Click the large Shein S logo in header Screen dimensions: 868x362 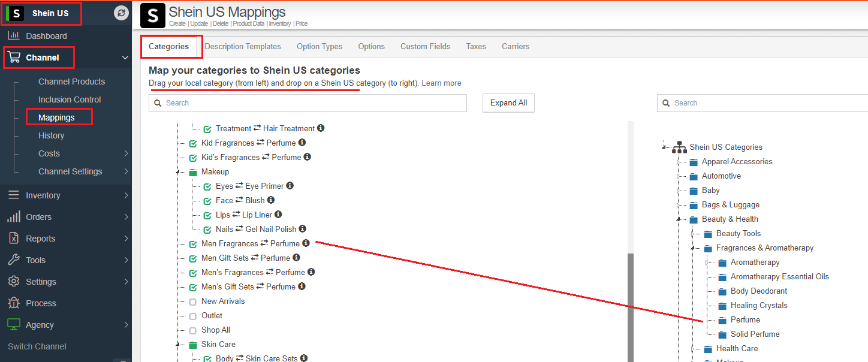click(153, 16)
